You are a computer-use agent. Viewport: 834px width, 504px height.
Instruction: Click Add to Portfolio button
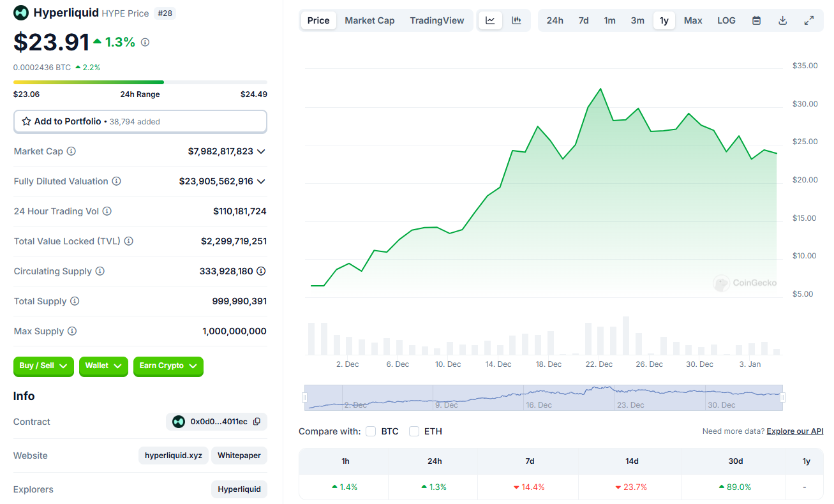coord(140,121)
